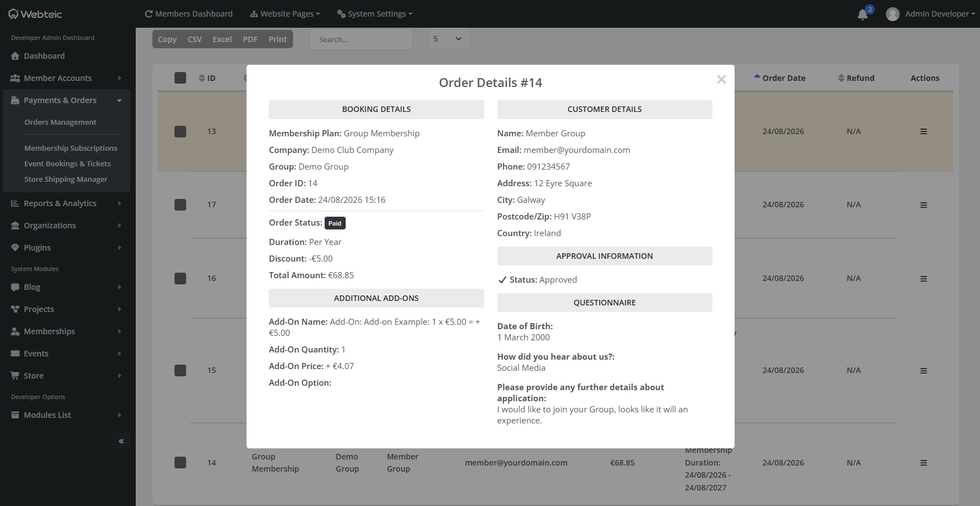
Task: Sort by Refund column arrows
Action: coord(841,78)
